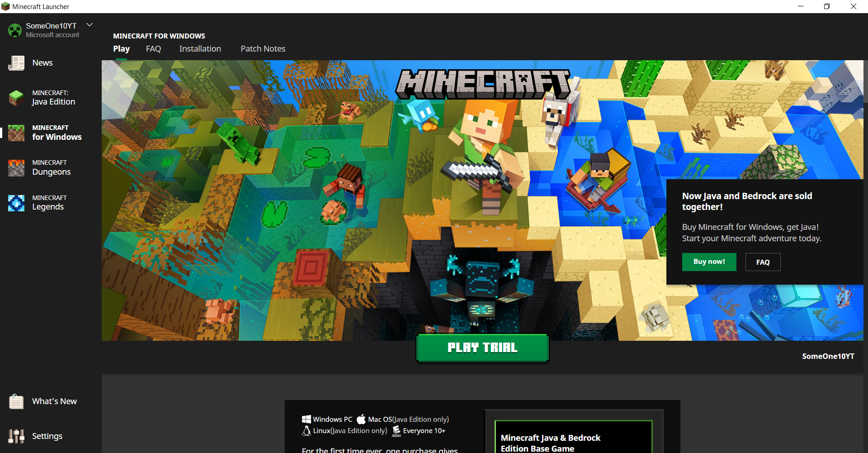Click the 'Buy Minecraft for Windows, get Java!' text
The width and height of the screenshot is (868, 453).
(x=750, y=227)
